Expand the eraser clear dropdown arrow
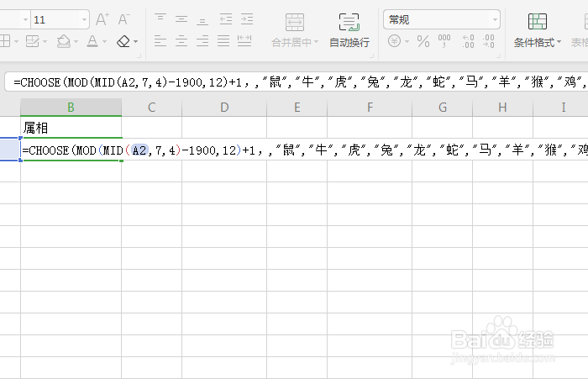Image resolution: width=588 pixels, height=379 pixels. click(136, 42)
